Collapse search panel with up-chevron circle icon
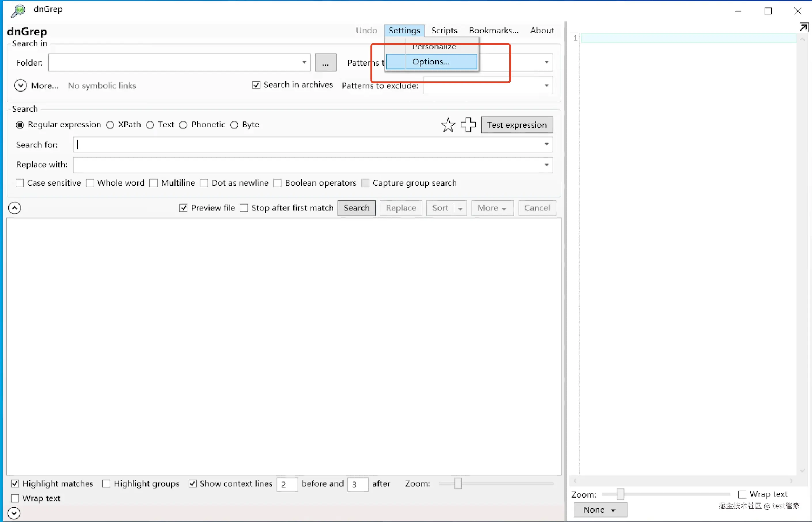This screenshot has height=522, width=812. 15,208
